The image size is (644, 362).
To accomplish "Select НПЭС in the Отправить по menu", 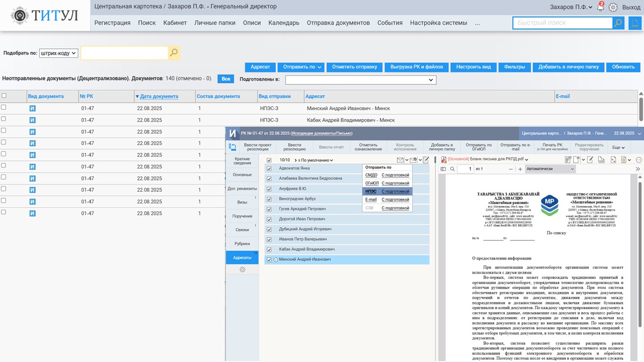I will coord(371,192).
